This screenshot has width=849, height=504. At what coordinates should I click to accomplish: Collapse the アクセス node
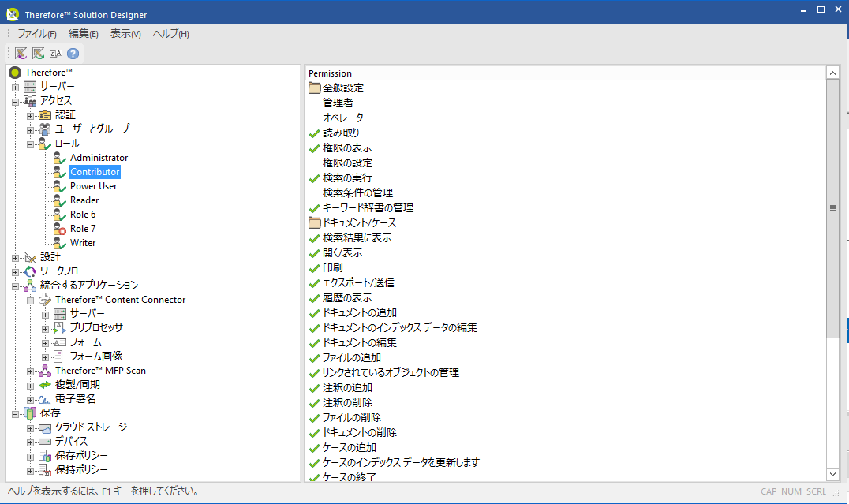tap(15, 101)
